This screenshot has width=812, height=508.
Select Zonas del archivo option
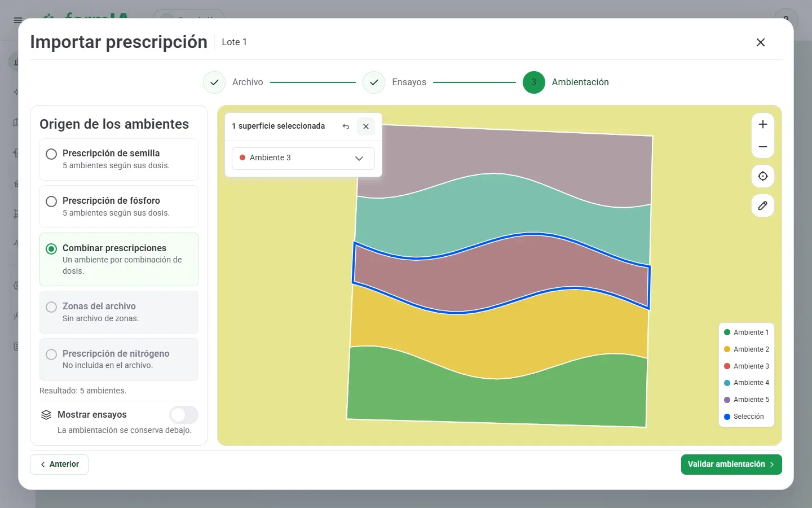point(119,312)
